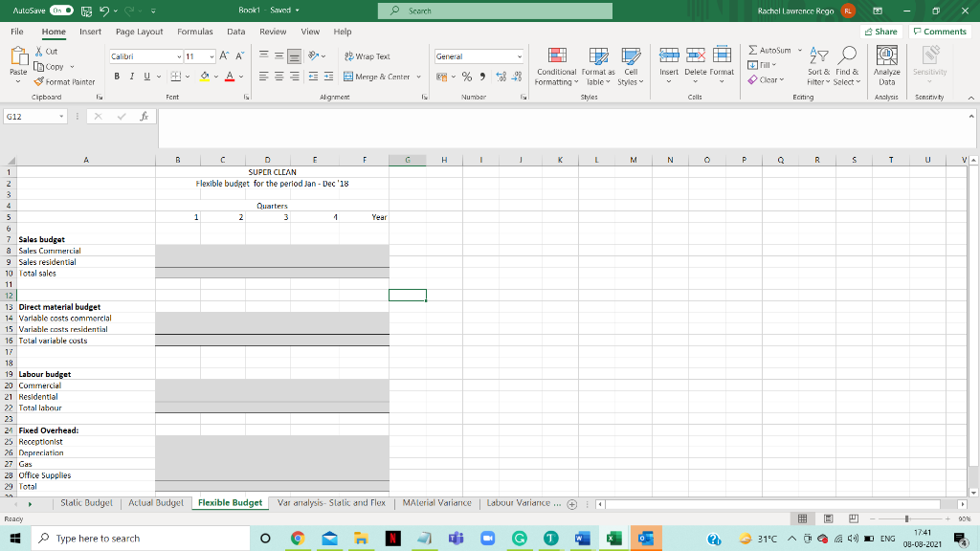Click the zoom slider handle
Viewport: 980px width, 551px height.
click(906, 518)
